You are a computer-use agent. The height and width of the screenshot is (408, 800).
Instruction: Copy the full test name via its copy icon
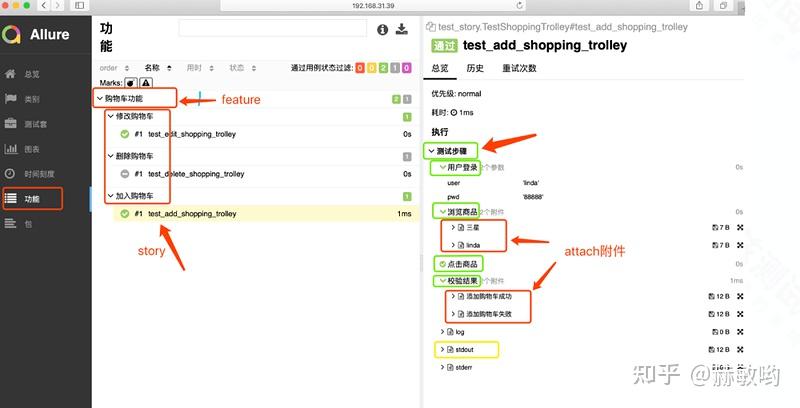point(431,27)
